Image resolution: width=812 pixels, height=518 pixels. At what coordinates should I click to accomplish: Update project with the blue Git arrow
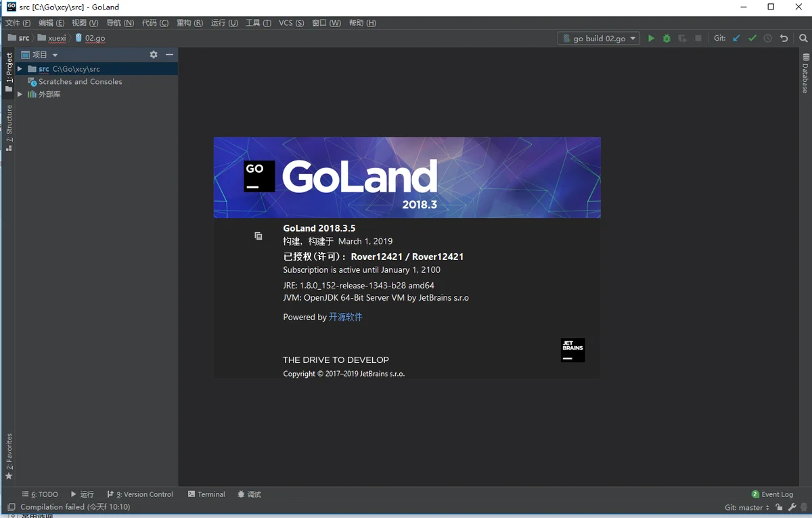tap(736, 39)
